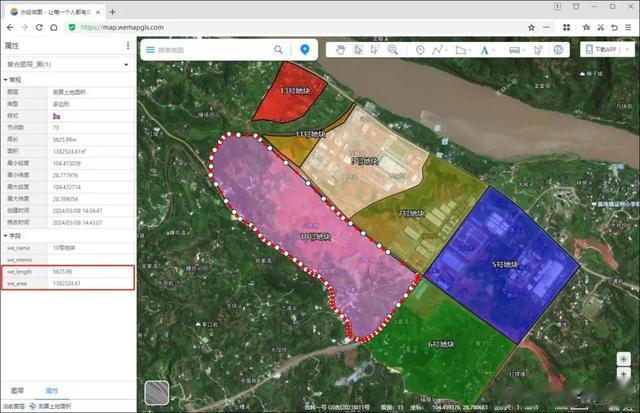Click the basemap switcher thumbnail
This screenshot has width=640, height=413.
pos(157,393)
